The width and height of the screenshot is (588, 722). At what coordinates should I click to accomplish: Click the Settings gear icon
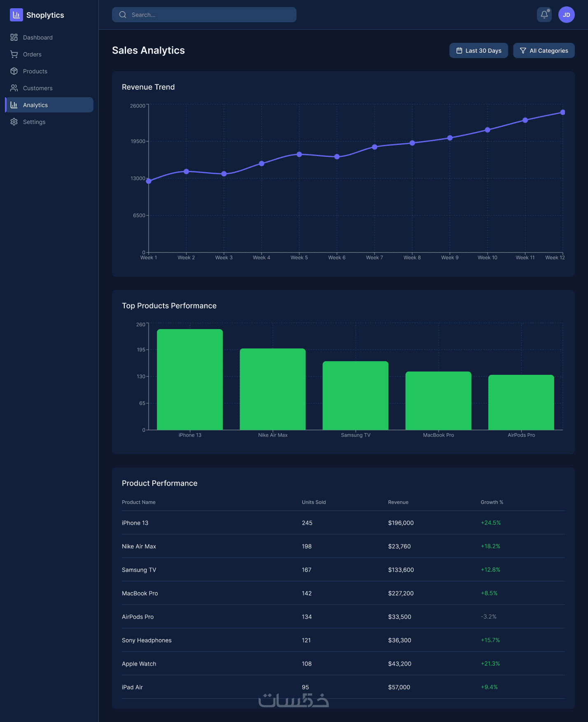click(x=14, y=122)
